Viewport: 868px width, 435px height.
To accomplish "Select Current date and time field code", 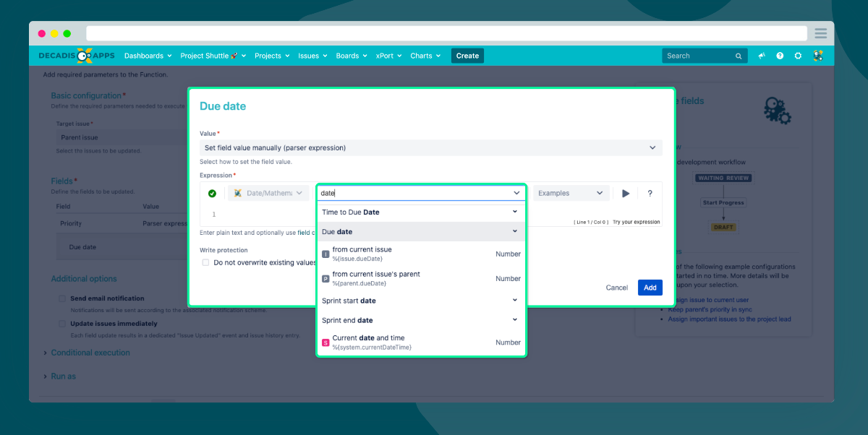I will [x=421, y=343].
